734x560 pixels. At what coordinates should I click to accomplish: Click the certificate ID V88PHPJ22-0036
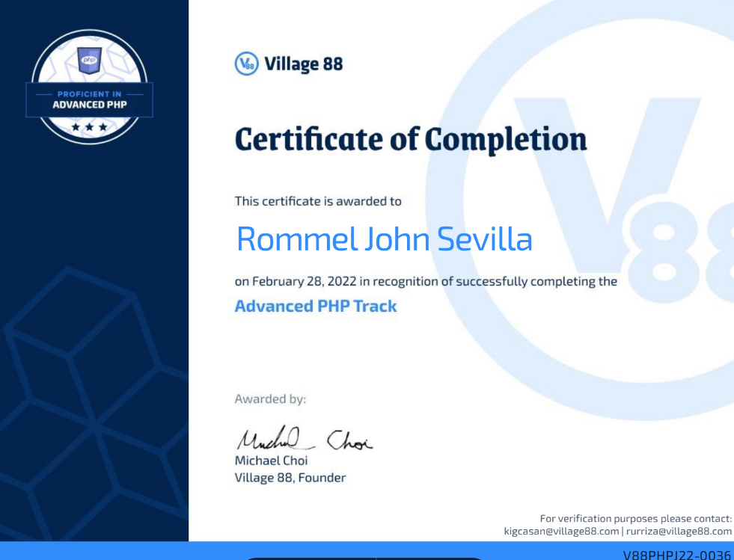[x=676, y=555]
